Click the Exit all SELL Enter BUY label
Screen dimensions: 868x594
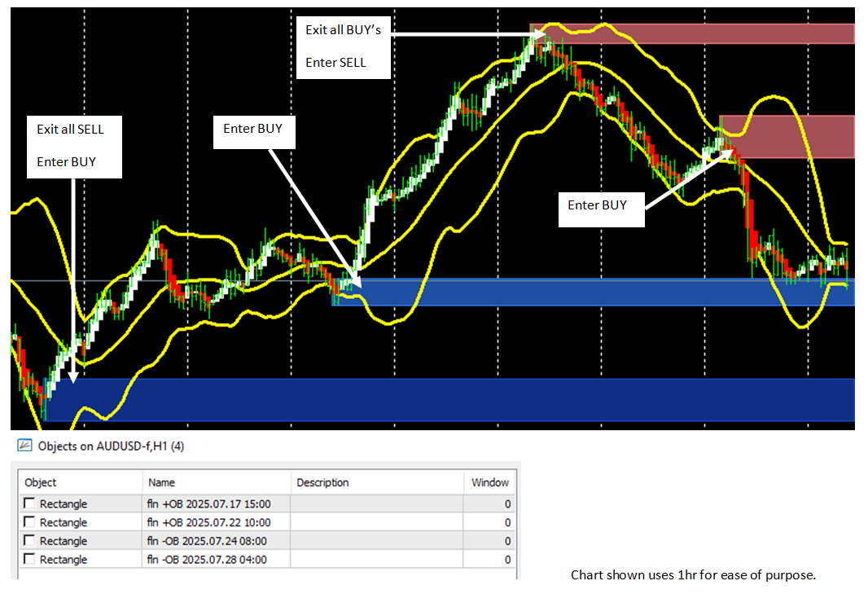point(74,147)
